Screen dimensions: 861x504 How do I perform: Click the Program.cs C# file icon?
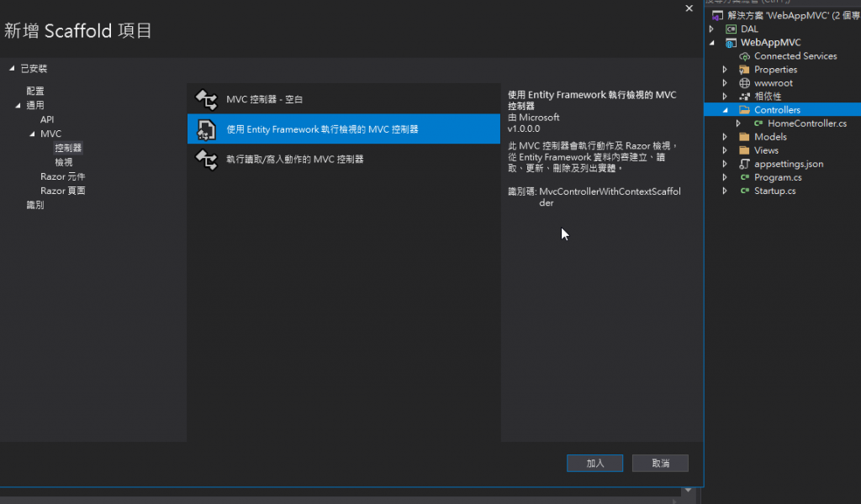745,178
